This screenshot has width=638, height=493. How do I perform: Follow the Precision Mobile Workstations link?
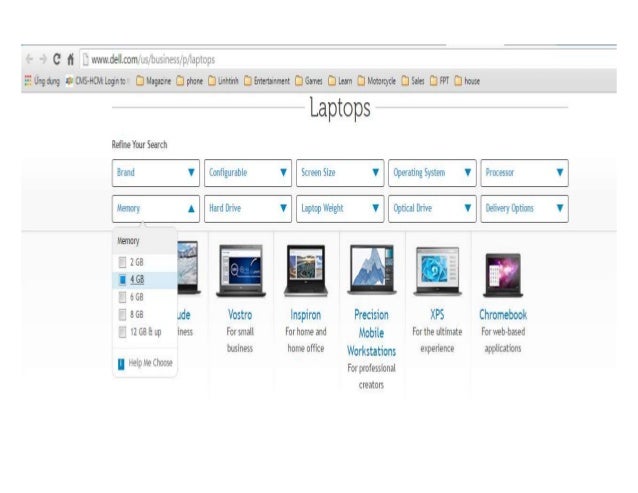(371, 333)
